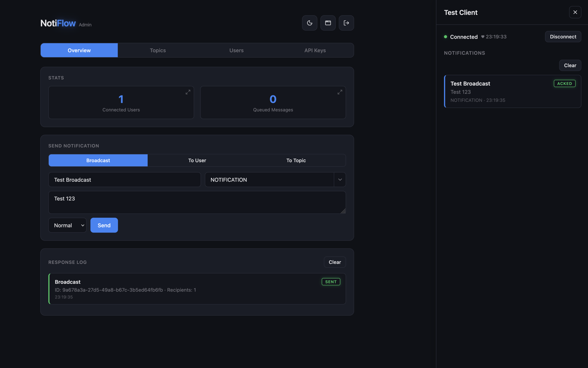
Task: Expand the Queued Messages stat card
Action: (x=340, y=92)
